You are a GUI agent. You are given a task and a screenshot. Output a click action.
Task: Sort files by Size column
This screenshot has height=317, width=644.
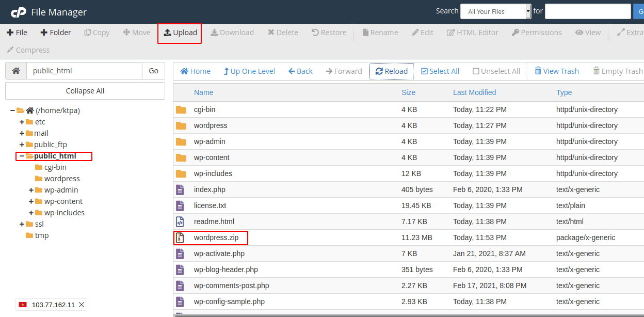[408, 92]
